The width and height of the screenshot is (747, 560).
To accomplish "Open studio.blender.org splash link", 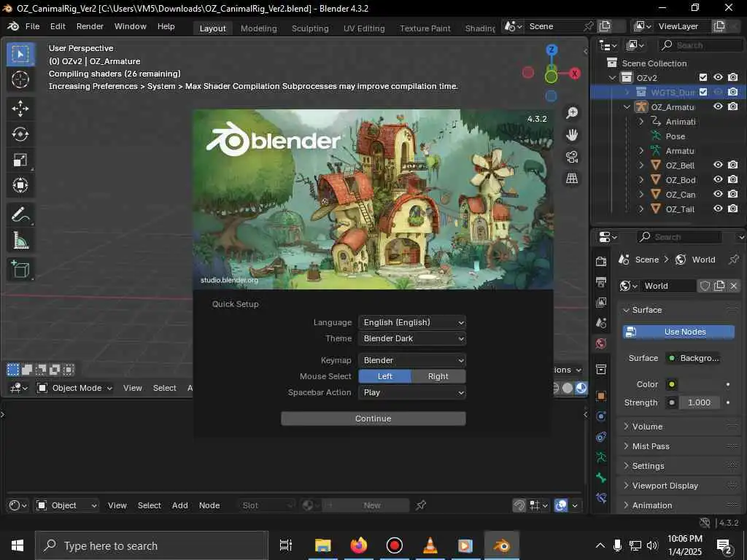I will tap(230, 280).
